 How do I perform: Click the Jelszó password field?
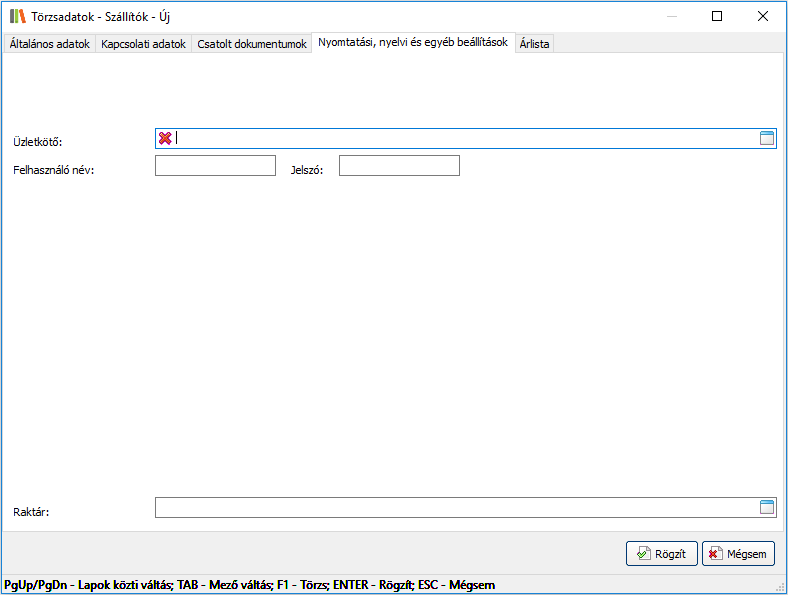coord(399,166)
